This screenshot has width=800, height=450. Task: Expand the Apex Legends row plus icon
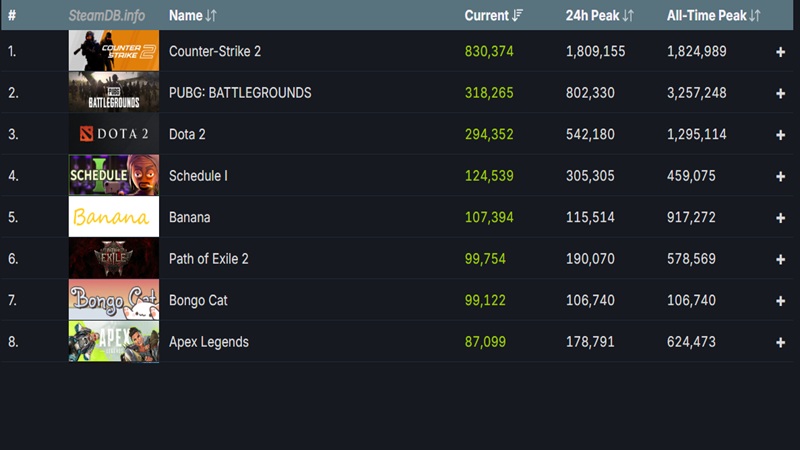point(780,342)
